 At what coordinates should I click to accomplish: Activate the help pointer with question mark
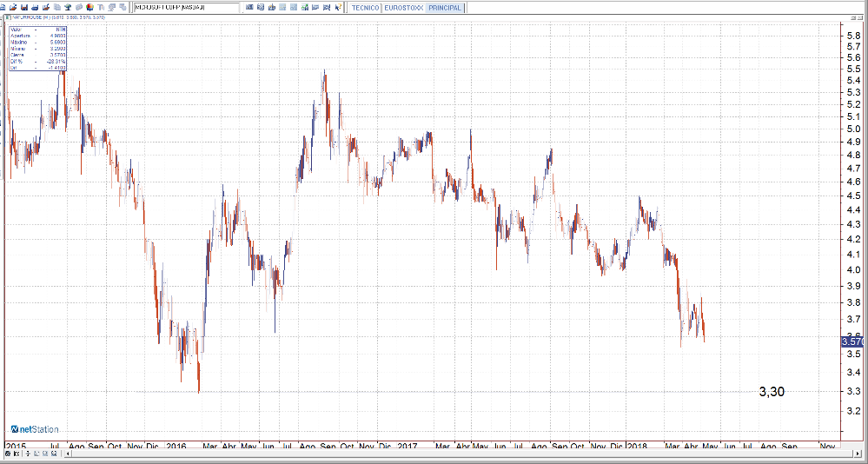tap(337, 7)
